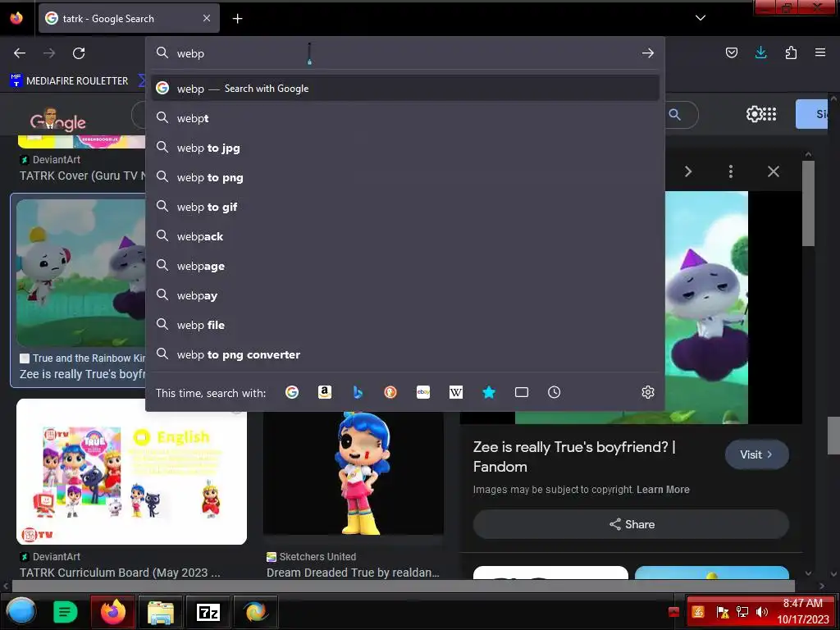Open a new browser tab
Screen dimensions: 840x630
coord(237,19)
